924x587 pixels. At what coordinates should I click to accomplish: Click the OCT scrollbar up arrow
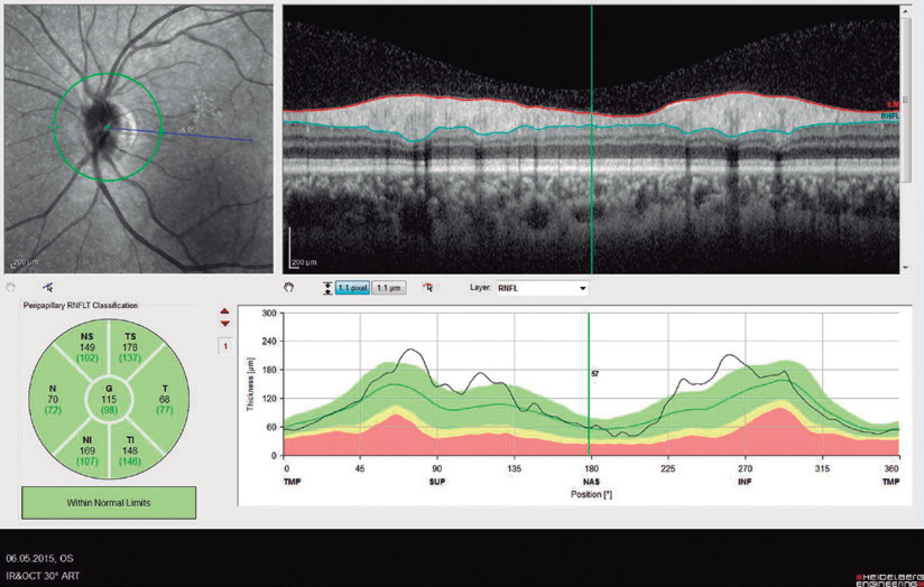pos(906,12)
